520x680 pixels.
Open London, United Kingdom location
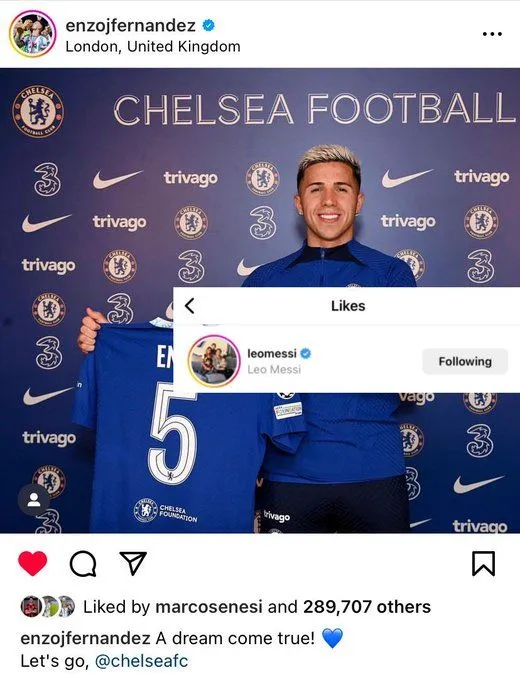[153, 46]
